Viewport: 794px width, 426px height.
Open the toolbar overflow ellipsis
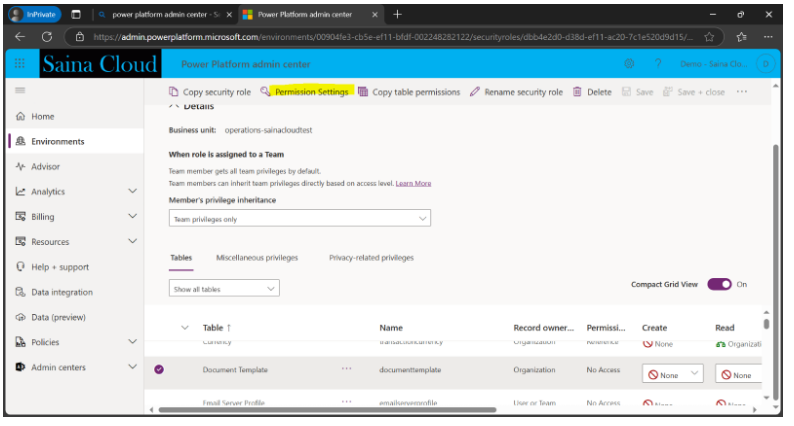tap(742, 92)
